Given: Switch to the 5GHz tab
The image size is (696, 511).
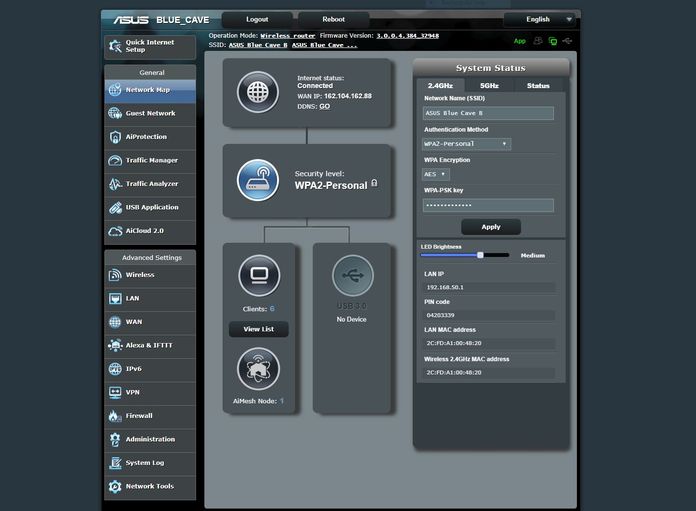Looking at the screenshot, I should point(489,86).
